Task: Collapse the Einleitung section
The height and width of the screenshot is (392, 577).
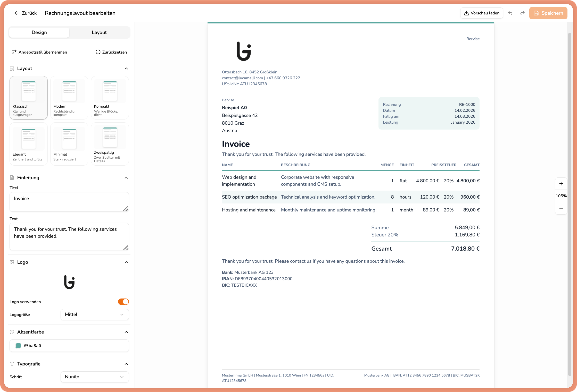Action: tap(126, 178)
